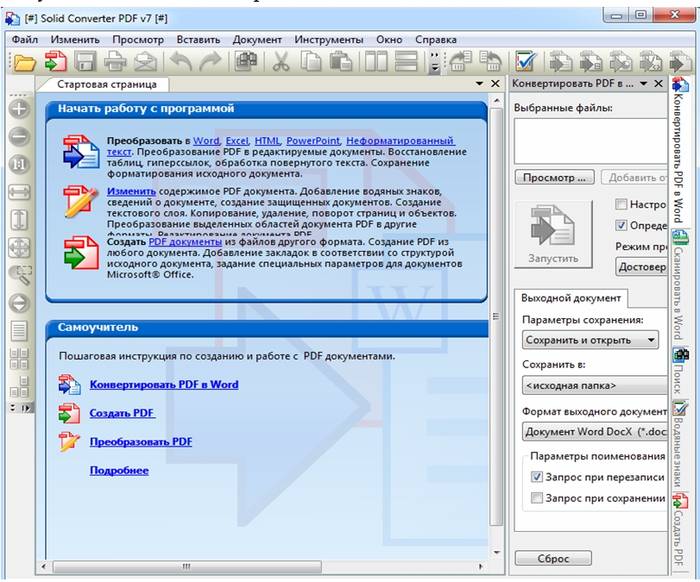Viewport: 700px width, 582px height.
Task: Open the start page tab list arrow
Action: point(479,83)
